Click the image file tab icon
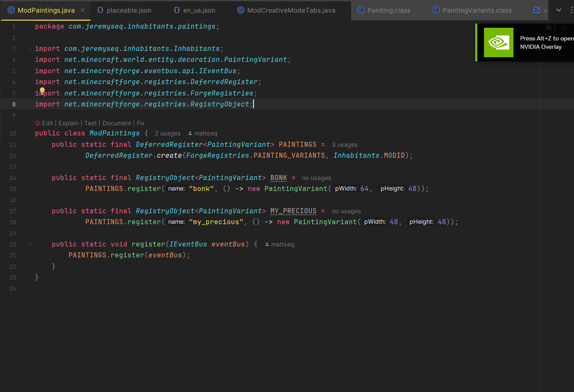This screenshot has width=574, height=392. tap(537, 10)
